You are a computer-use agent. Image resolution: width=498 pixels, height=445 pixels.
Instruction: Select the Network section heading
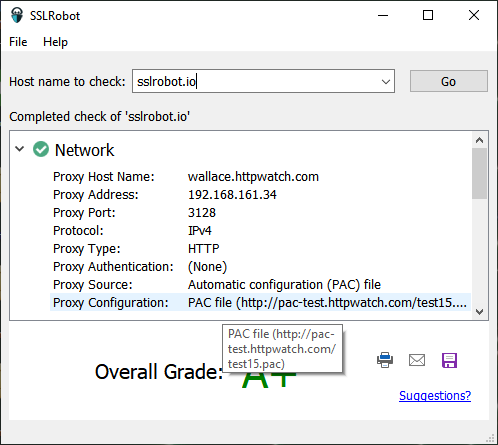(84, 150)
